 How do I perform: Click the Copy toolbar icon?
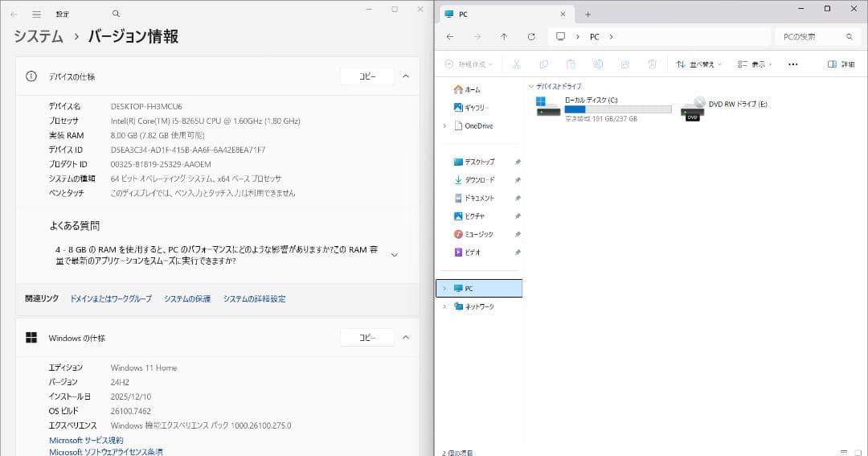(x=543, y=64)
